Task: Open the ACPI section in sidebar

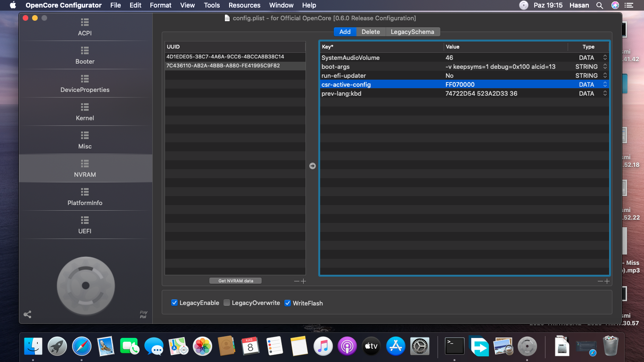Action: [x=85, y=27]
